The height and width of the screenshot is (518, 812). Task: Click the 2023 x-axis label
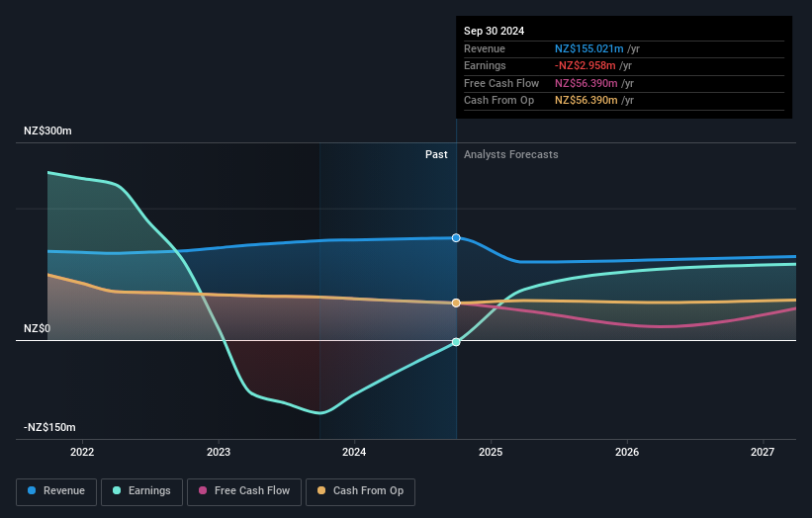(218, 452)
